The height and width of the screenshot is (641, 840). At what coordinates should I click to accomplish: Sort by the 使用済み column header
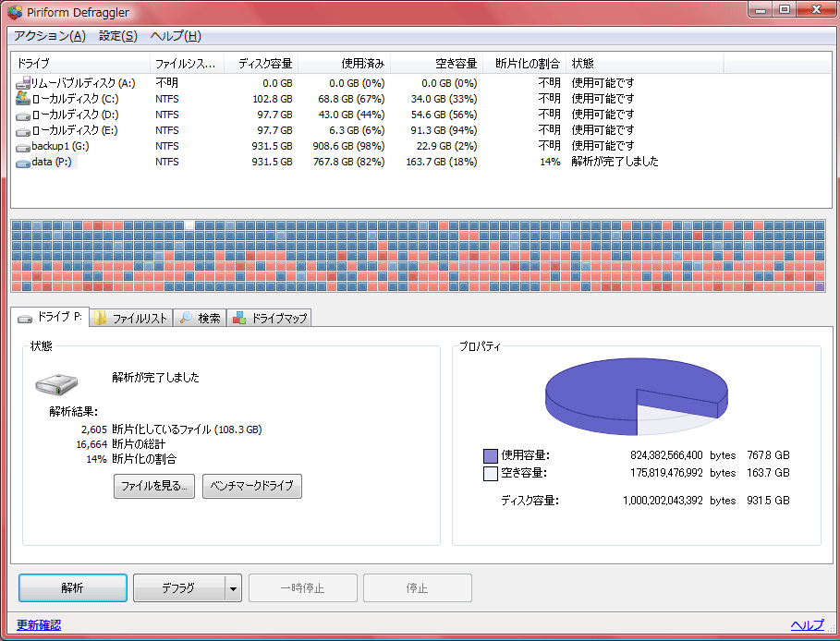(345, 63)
